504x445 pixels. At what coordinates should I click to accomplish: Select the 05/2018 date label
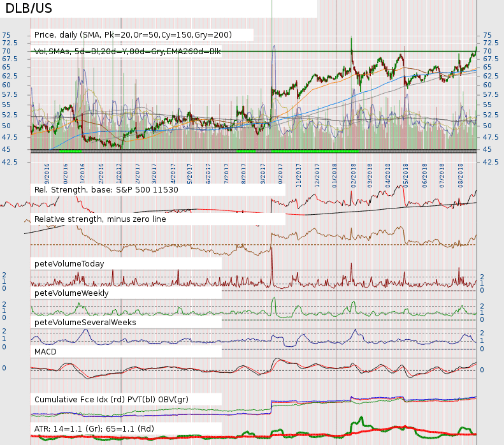(x=406, y=175)
